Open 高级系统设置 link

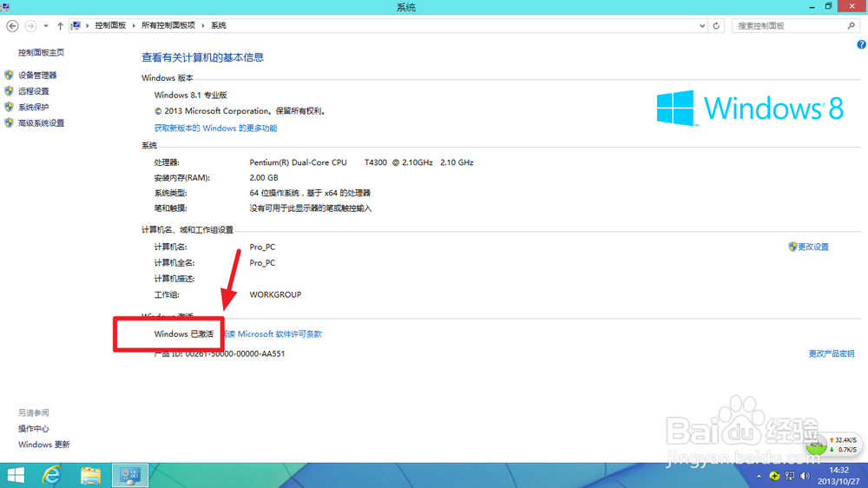[x=41, y=123]
